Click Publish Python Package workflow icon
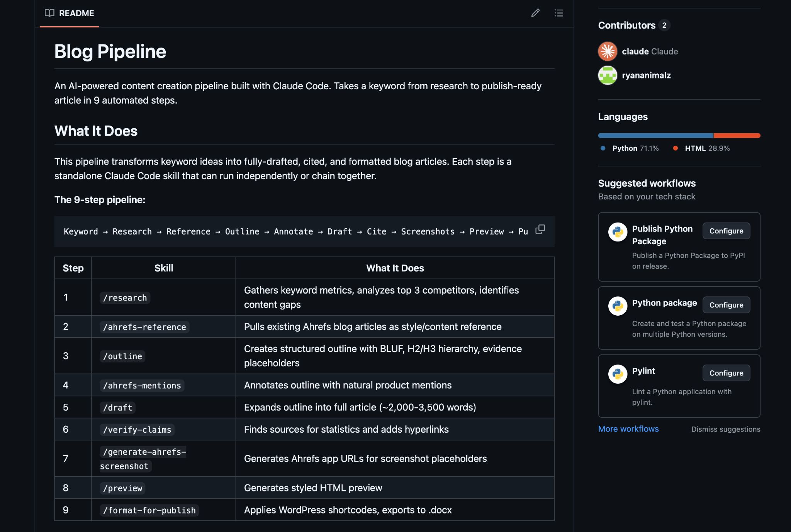The image size is (791, 532). coord(618,232)
